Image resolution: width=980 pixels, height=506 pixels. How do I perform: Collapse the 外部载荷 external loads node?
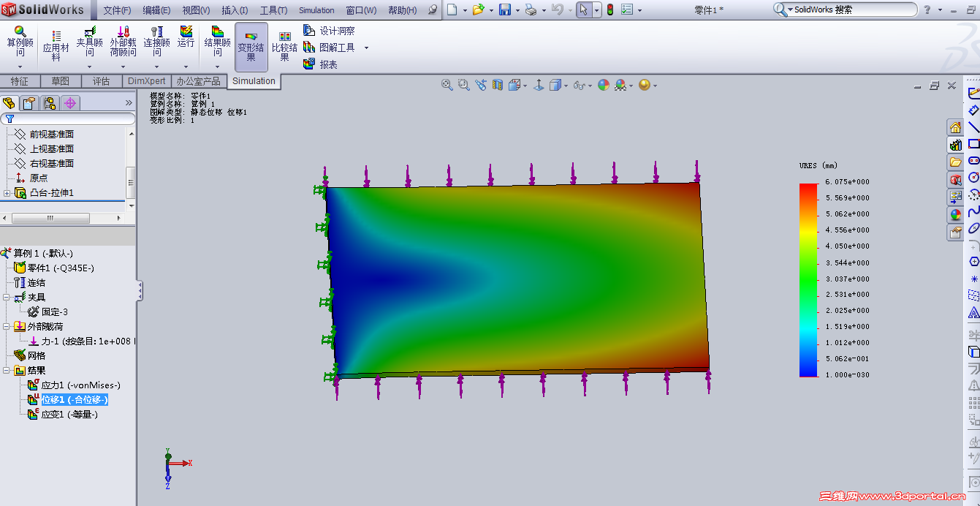pyautogui.click(x=7, y=327)
